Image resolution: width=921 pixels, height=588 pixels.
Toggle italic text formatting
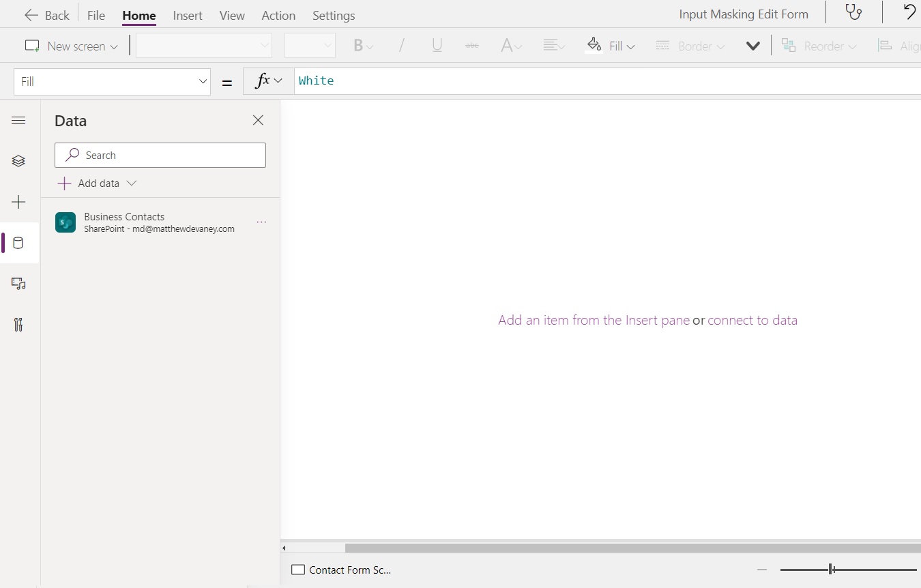tap(401, 45)
